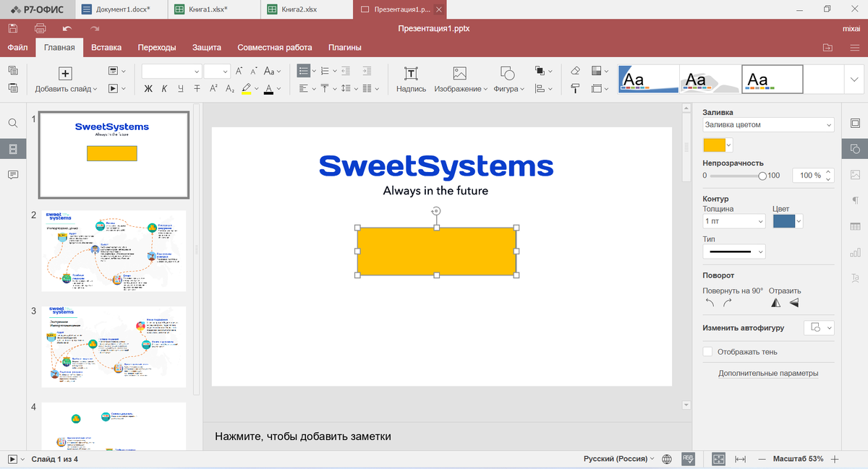Clear style with the eraser icon
Viewport: 868px width, 469px height.
576,71
